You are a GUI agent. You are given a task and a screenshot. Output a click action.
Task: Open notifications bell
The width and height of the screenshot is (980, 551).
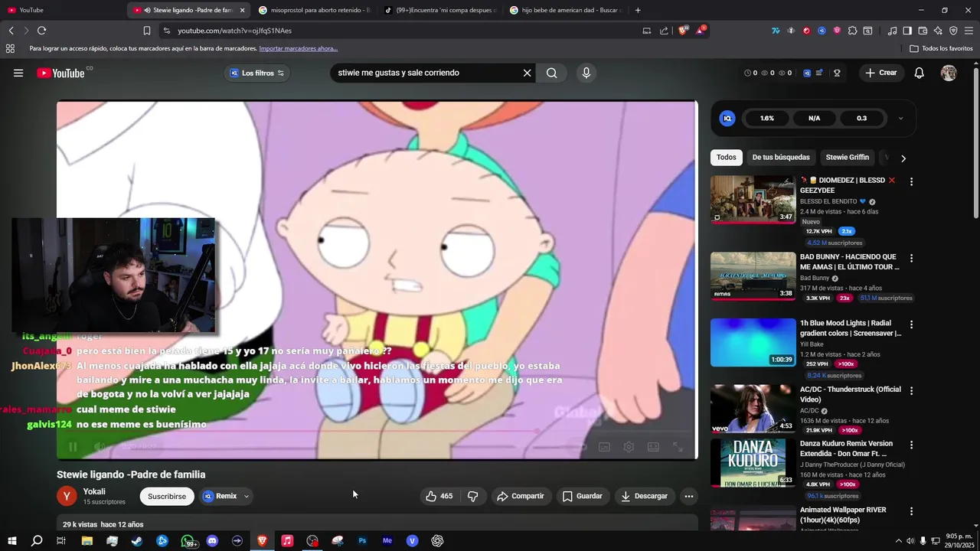point(920,73)
